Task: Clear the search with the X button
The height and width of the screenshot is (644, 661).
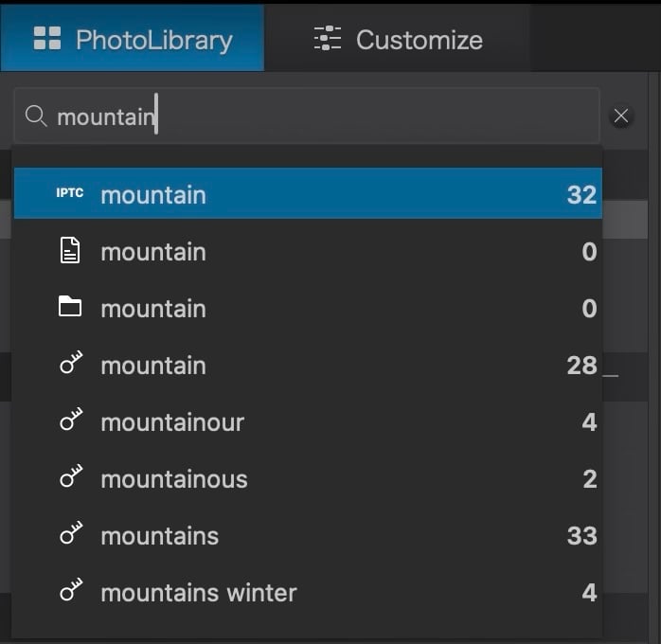Action: pyautogui.click(x=621, y=116)
